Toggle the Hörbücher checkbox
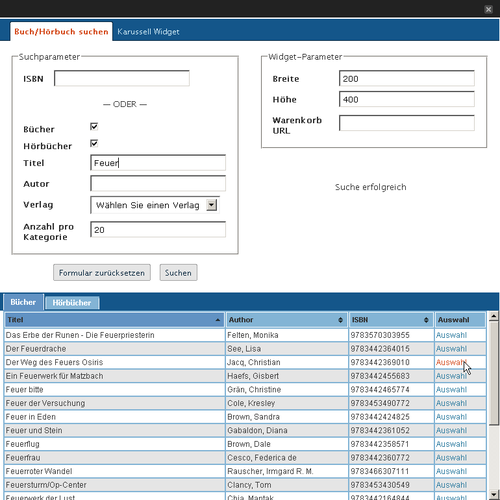The image size is (500, 500). tap(94, 143)
